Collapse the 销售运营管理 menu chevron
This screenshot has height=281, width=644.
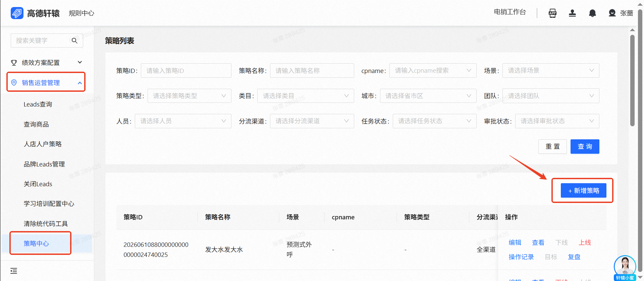pos(80,83)
